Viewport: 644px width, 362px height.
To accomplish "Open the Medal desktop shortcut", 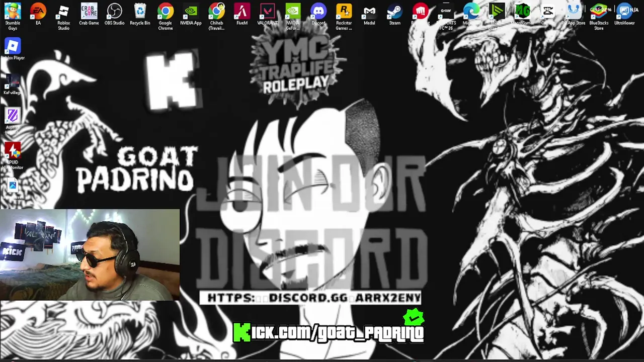I will click(x=369, y=14).
